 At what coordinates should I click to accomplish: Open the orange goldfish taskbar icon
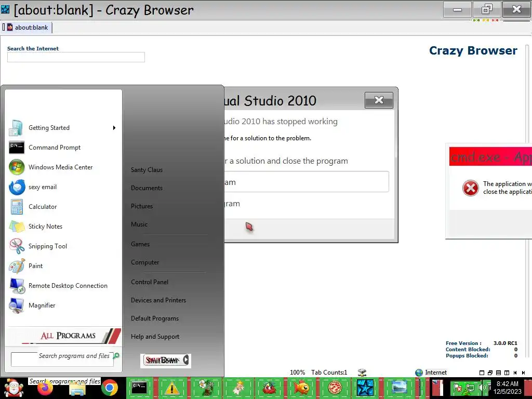(x=301, y=388)
